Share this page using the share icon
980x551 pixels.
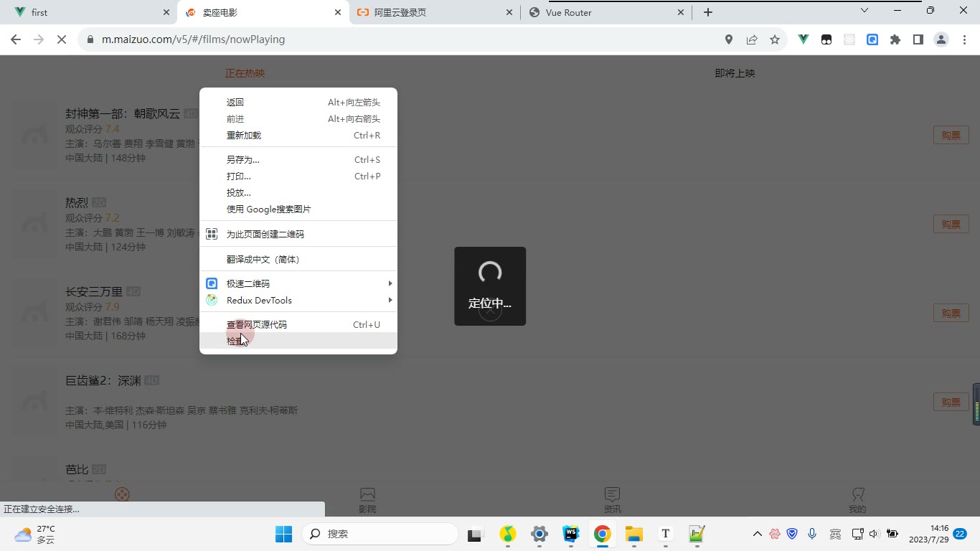[x=752, y=40]
